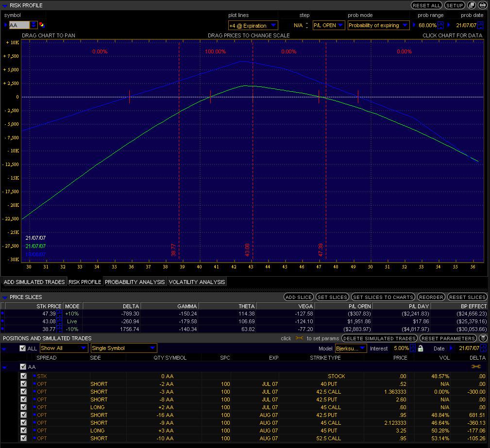Click Delete Simulated Trades button

pos(379,338)
